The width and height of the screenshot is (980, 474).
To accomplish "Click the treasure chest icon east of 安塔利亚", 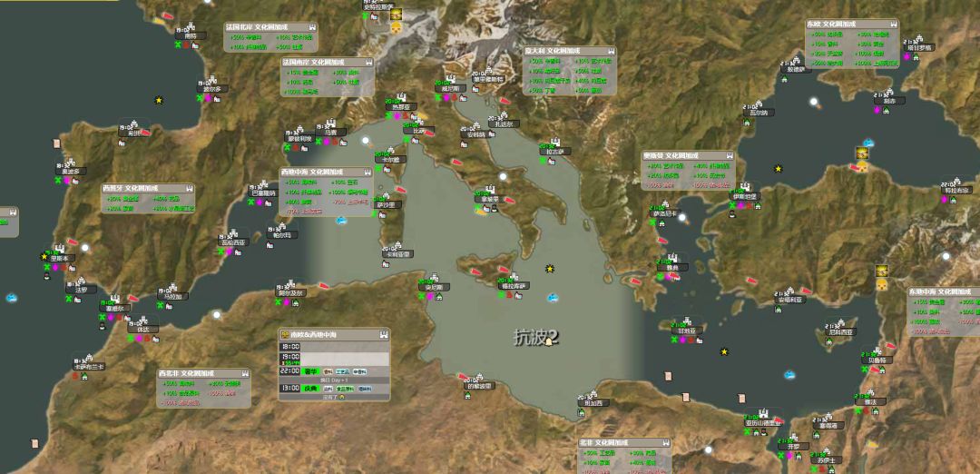I will 882,271.
